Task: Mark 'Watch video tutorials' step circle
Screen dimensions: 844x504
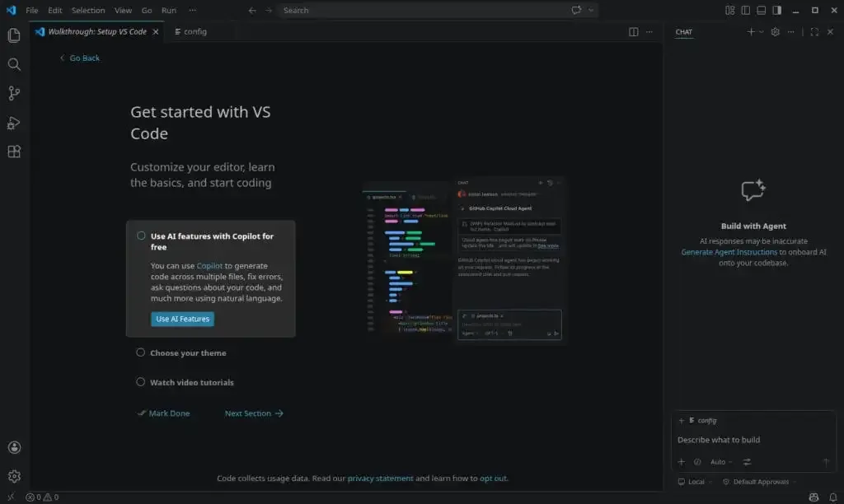Action: [140, 382]
